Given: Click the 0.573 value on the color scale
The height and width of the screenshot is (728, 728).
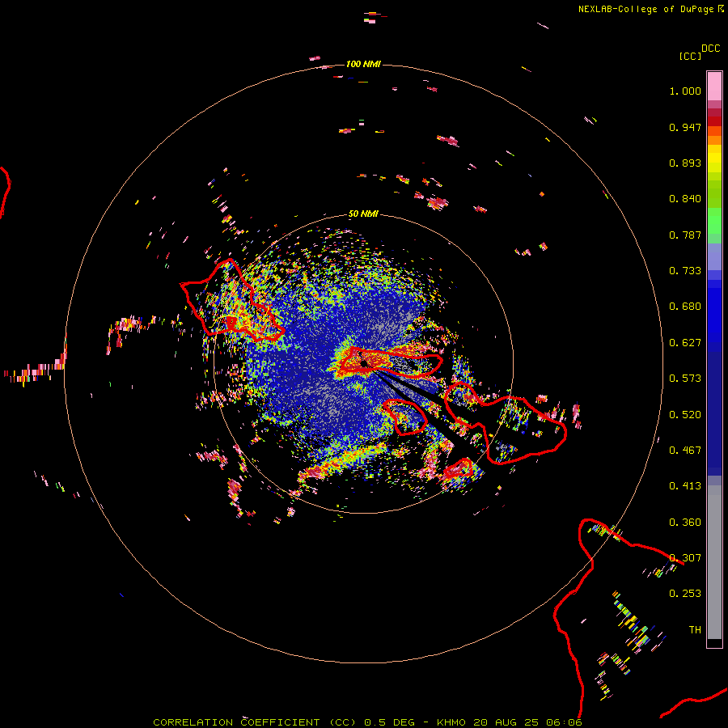Looking at the screenshot, I should (685, 379).
